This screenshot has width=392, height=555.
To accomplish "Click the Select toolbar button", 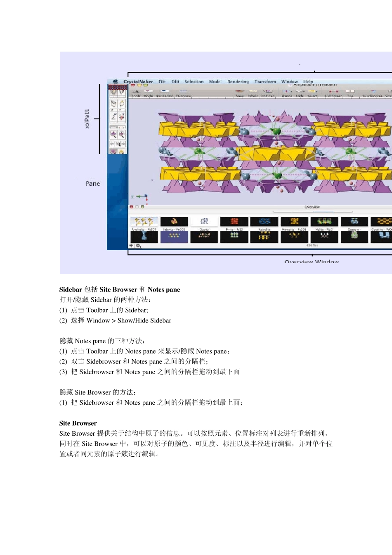I will [x=312, y=94].
